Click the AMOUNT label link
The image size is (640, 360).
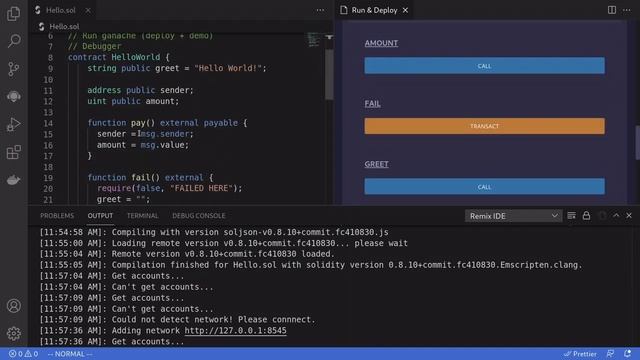(x=381, y=43)
